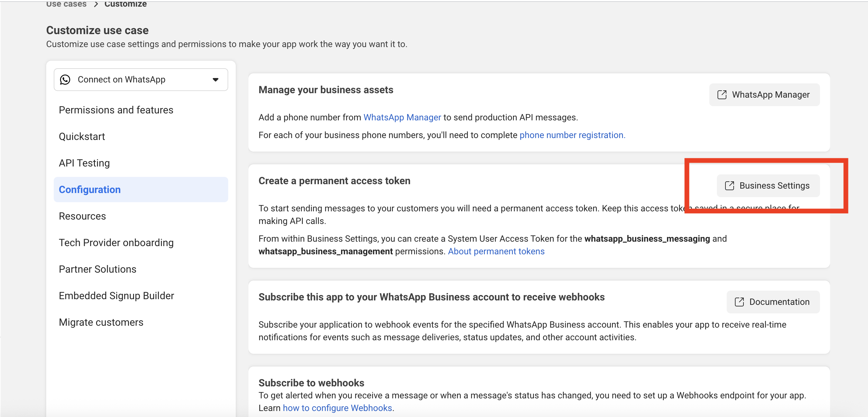
Task: Click the whatsapp_business_management permission text
Action: tap(326, 251)
